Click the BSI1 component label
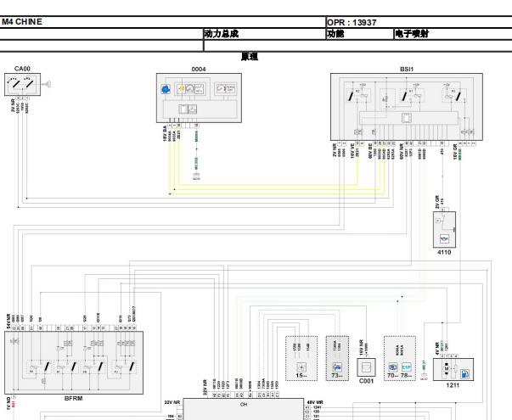 coord(407,70)
